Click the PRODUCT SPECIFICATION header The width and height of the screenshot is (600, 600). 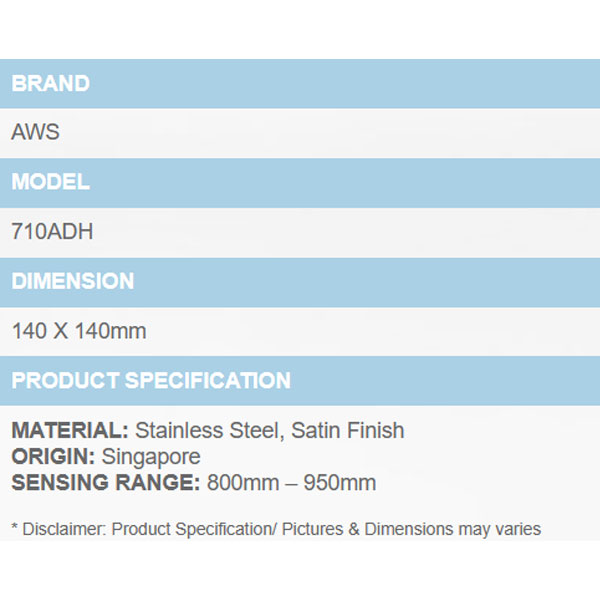point(151,381)
